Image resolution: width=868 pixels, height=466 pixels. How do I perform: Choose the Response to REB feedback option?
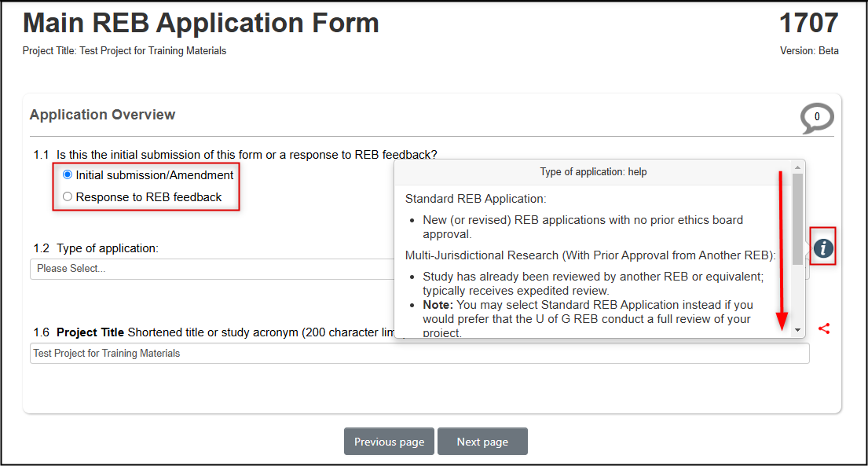68,197
